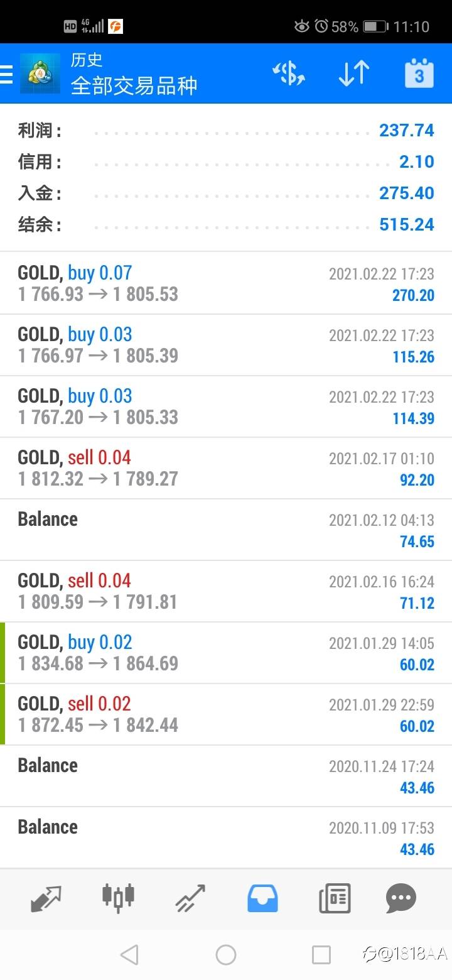
Task: Open the calendar date range picker
Action: tap(419, 74)
